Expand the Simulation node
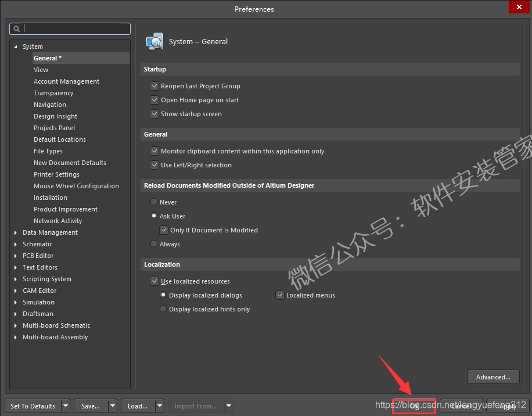The width and height of the screenshot is (532, 416). coord(15,302)
